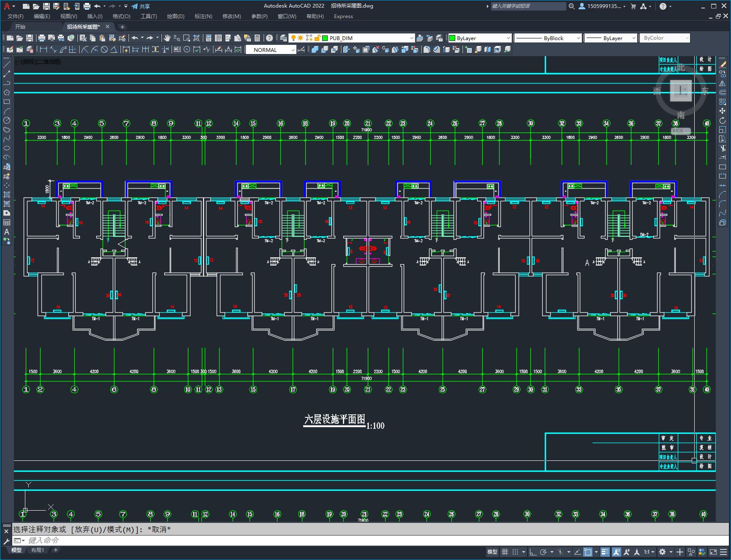731x560 pixels.
Task: Toggle layer lock padlock icon
Action: [x=317, y=38]
